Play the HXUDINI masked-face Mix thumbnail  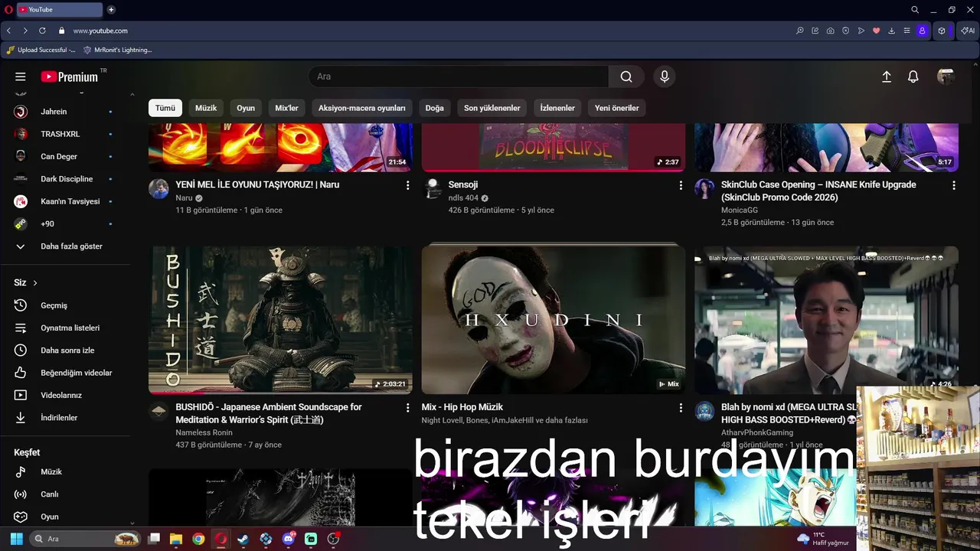tap(554, 320)
